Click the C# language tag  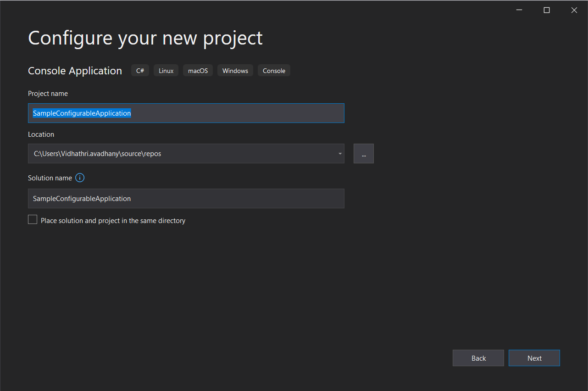click(x=140, y=71)
